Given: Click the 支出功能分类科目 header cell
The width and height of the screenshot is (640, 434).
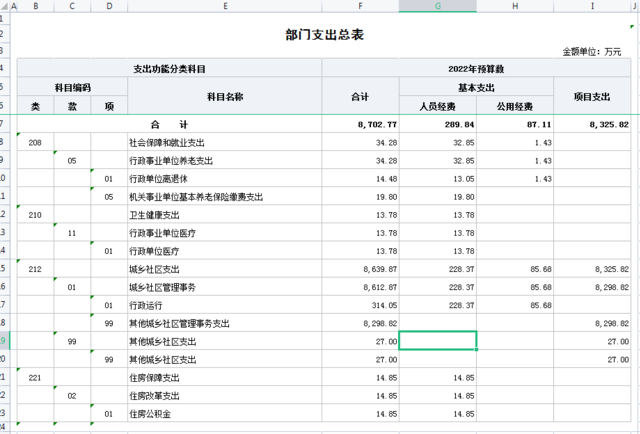Looking at the screenshot, I should [169, 69].
